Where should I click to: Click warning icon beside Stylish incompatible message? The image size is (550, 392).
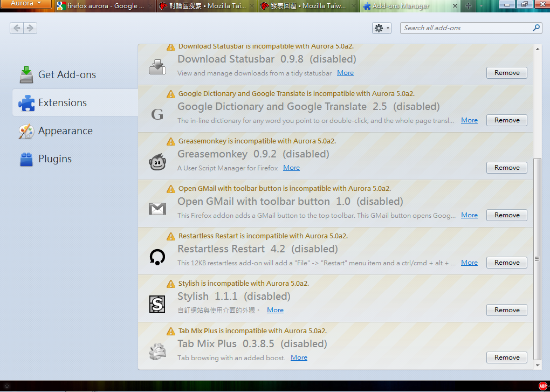coord(171,284)
